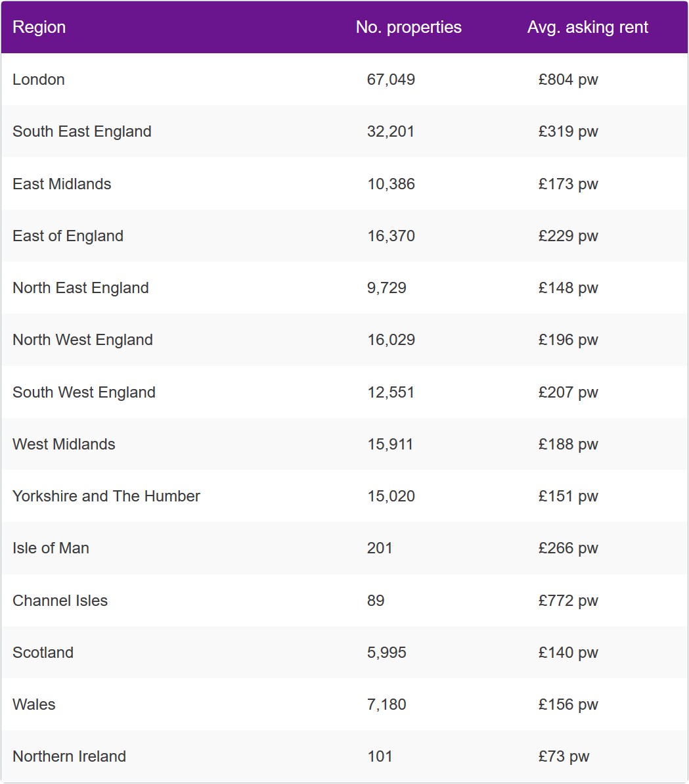The height and width of the screenshot is (784, 689).
Task: Click South West England region name
Action: (x=84, y=392)
